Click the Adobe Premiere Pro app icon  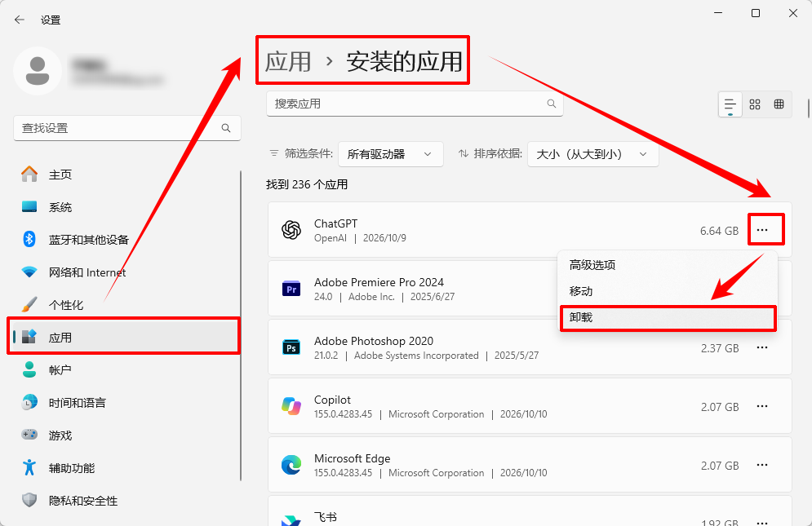(291, 289)
